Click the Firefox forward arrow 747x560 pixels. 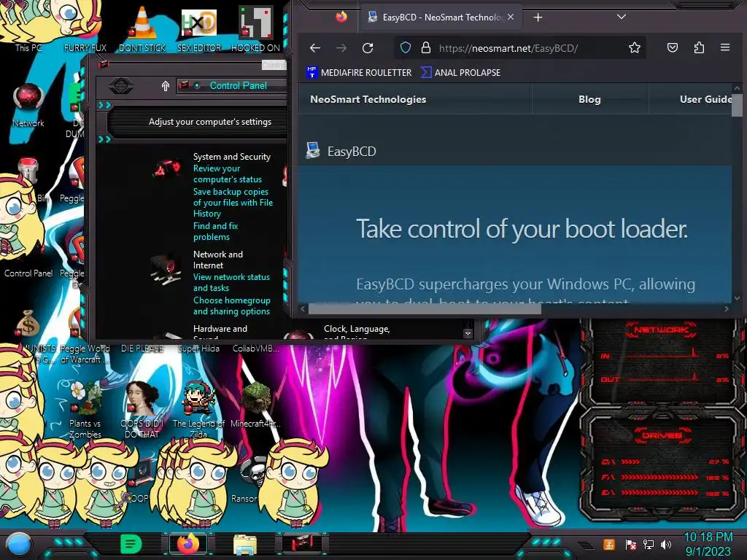341,47
